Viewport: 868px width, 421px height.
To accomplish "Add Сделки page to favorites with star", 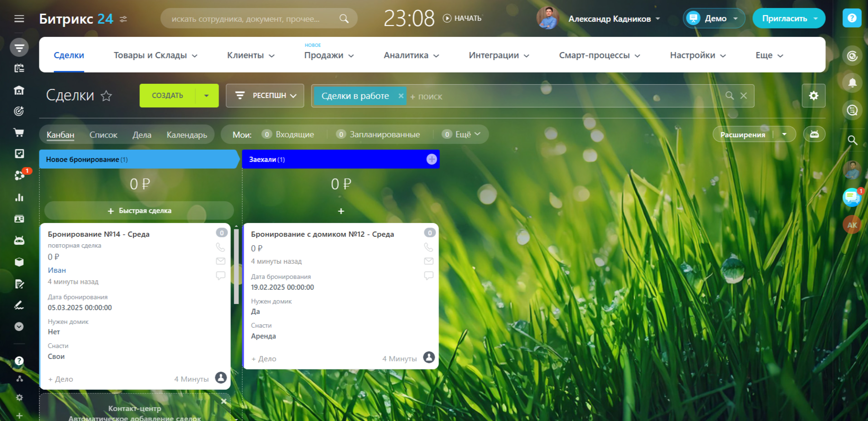I will (x=107, y=96).
